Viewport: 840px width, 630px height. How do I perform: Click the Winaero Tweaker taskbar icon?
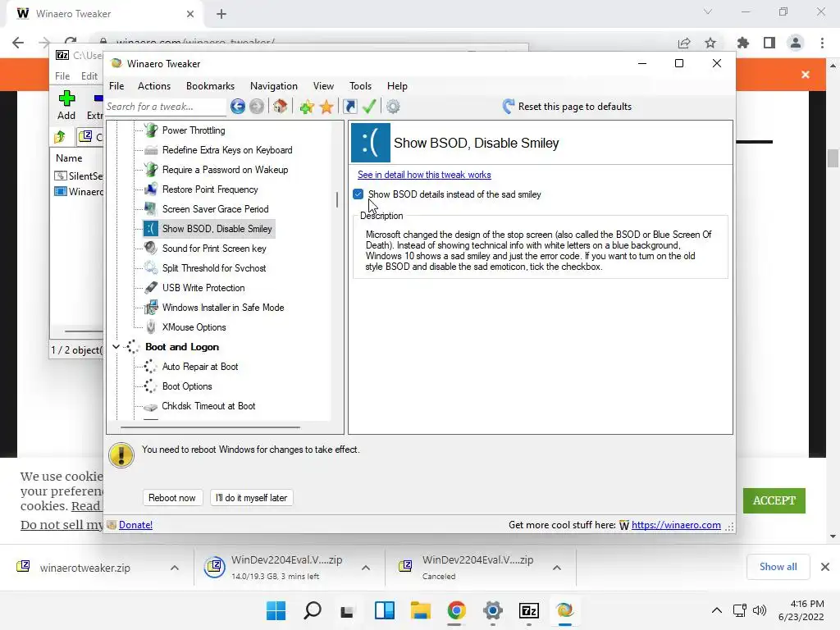point(564,610)
